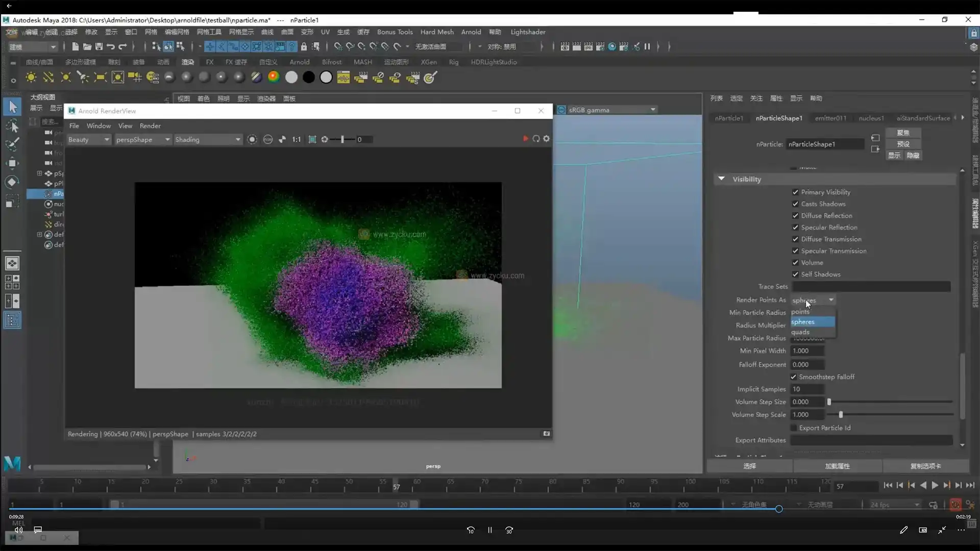The width and height of the screenshot is (980, 551).
Task: Click the black material sphere shelf icon
Action: coord(309,77)
